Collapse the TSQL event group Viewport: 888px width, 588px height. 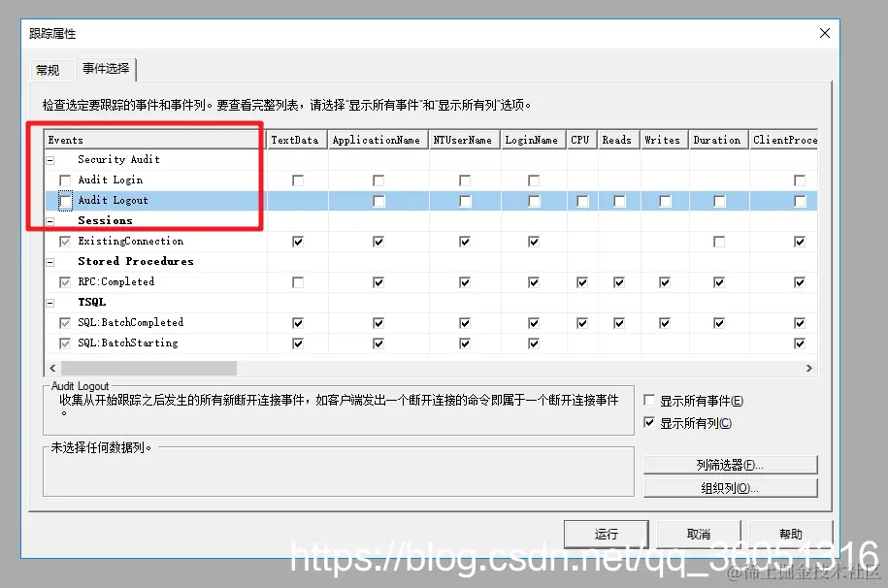tap(50, 303)
